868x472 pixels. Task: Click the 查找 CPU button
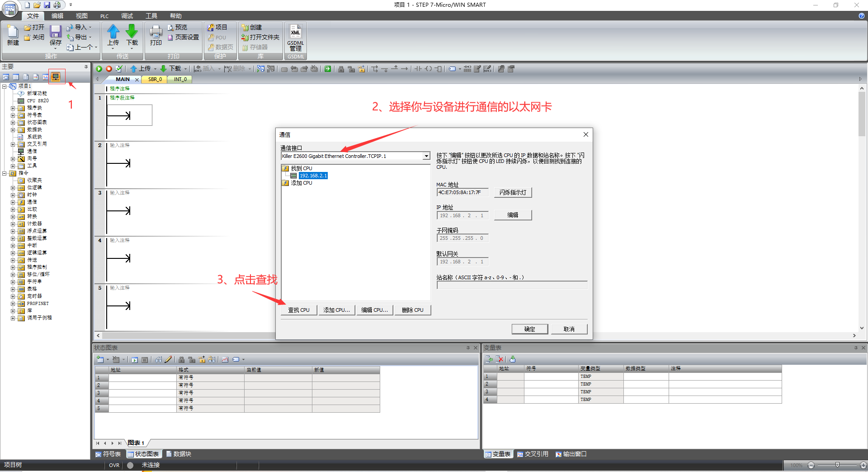click(299, 310)
